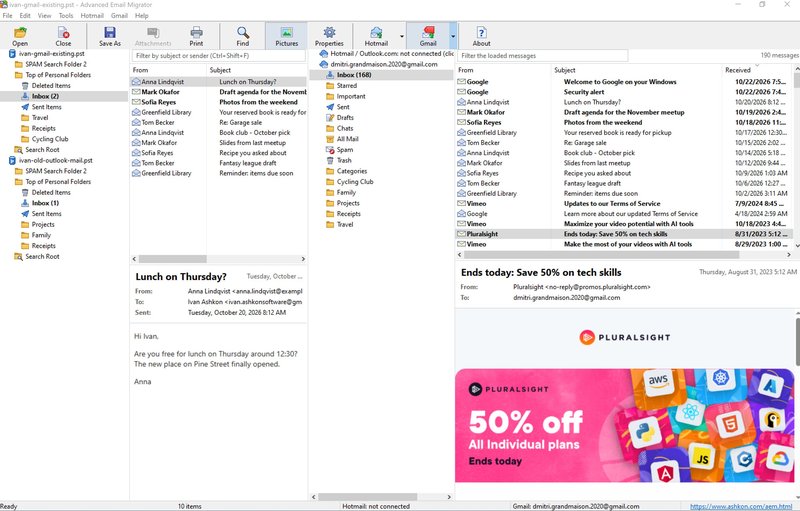Select the Inbox (2) folder
The width and height of the screenshot is (800, 511).
[45, 96]
